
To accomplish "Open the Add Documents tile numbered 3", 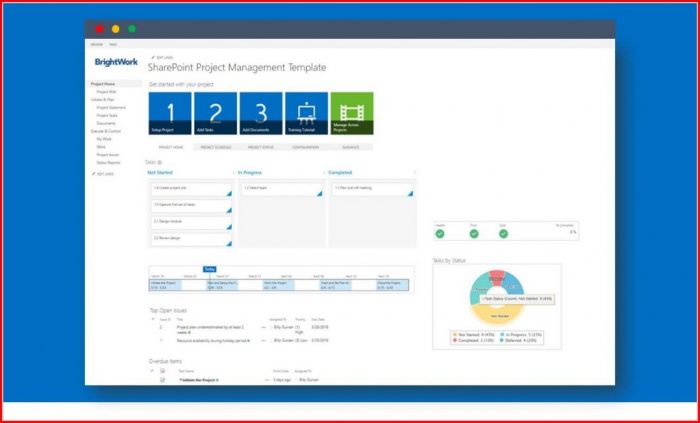I will [x=261, y=113].
